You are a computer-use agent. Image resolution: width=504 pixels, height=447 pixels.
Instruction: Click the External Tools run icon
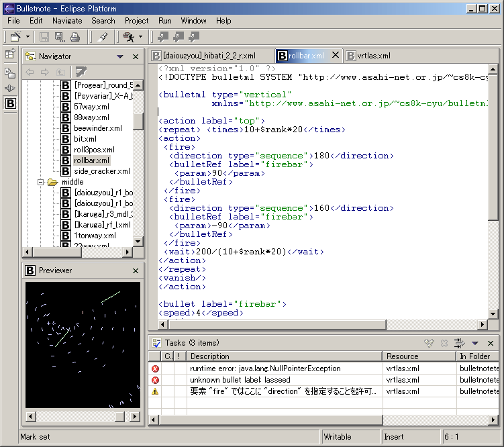(128, 37)
